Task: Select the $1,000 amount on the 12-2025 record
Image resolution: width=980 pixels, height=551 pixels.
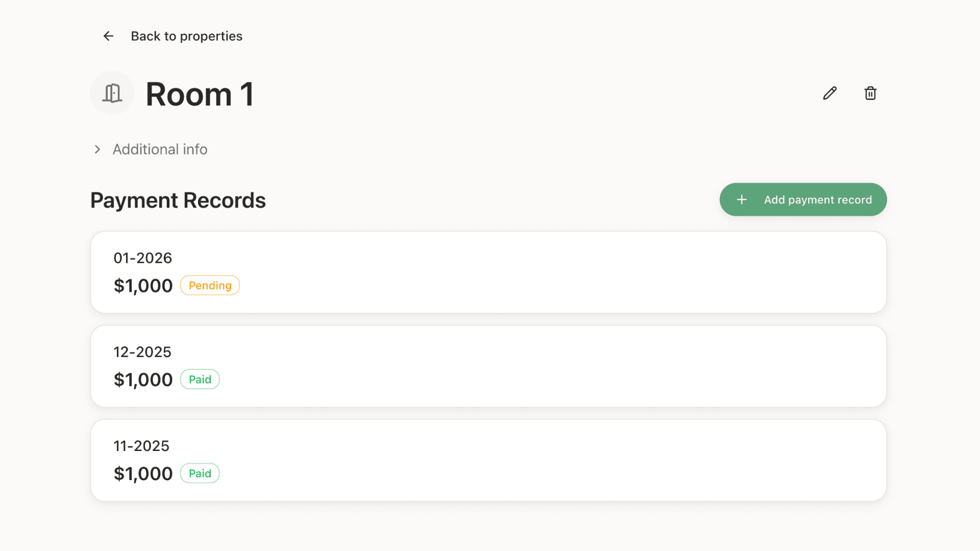Action: [x=143, y=380]
